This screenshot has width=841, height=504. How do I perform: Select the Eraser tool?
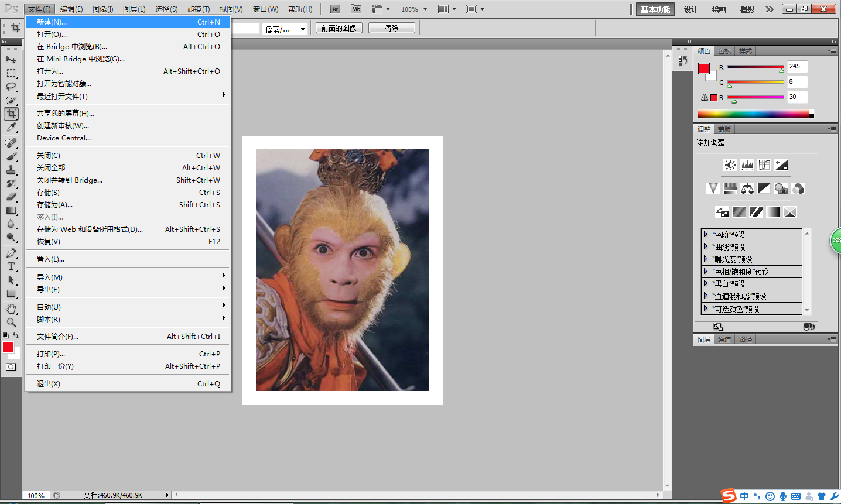point(11,197)
